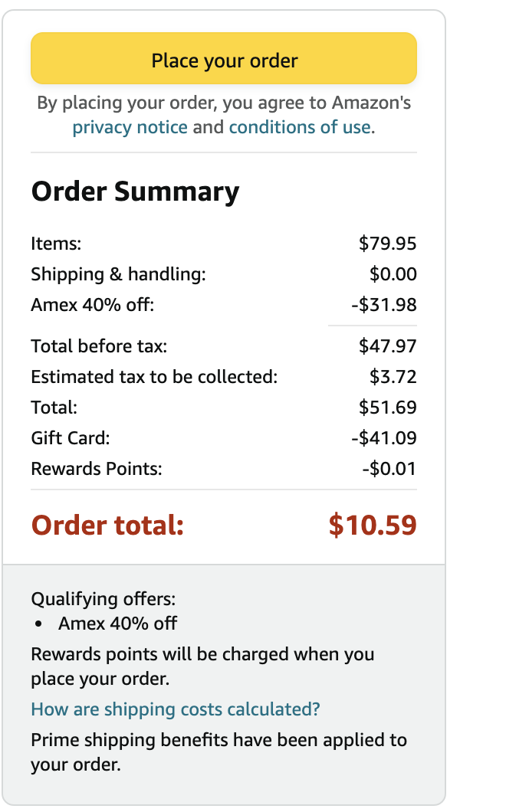Click the $47.97 pre-tax total

coord(387,346)
